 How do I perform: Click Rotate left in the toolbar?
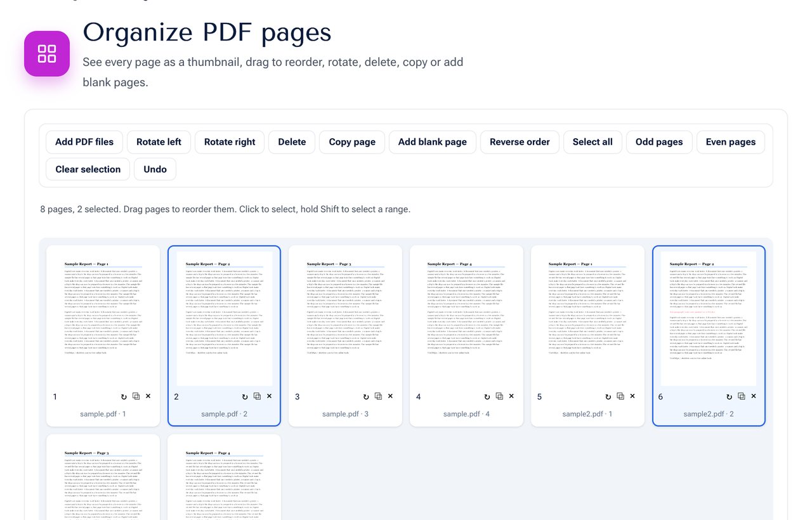[159, 142]
